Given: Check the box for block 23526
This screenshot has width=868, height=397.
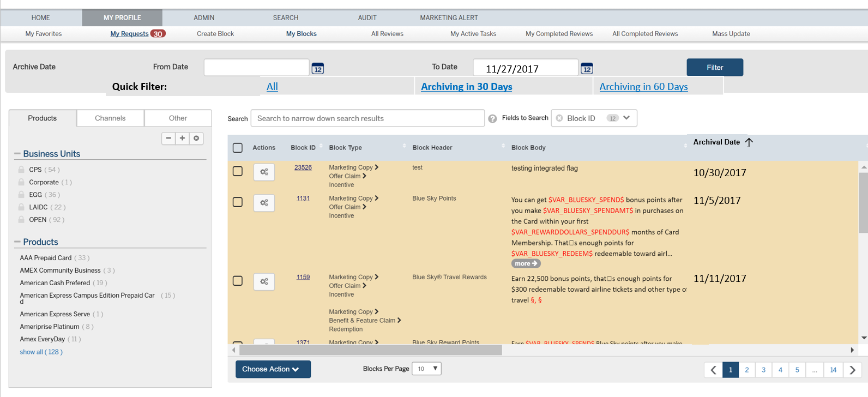Looking at the screenshot, I should coord(238,171).
